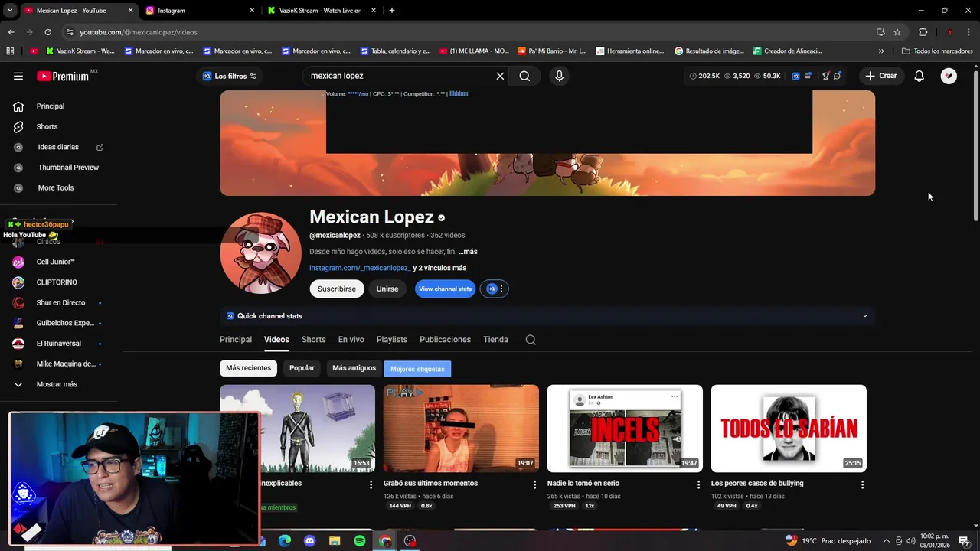980x551 pixels.
Task: Open the YouTube hamburger guide menu
Action: coord(18,76)
